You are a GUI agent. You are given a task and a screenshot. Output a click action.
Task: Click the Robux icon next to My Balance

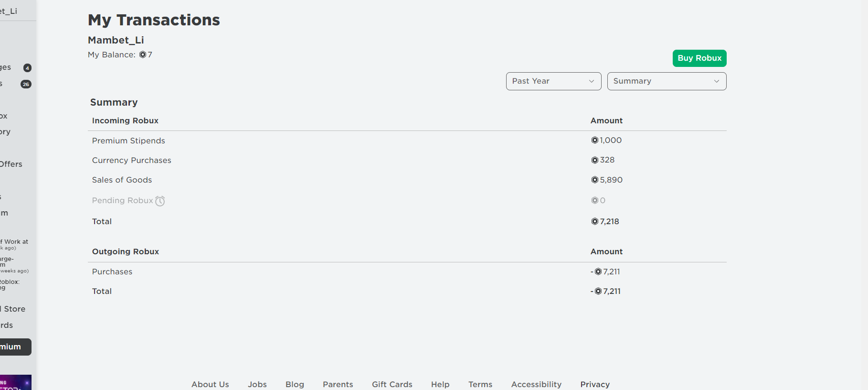[143, 54]
